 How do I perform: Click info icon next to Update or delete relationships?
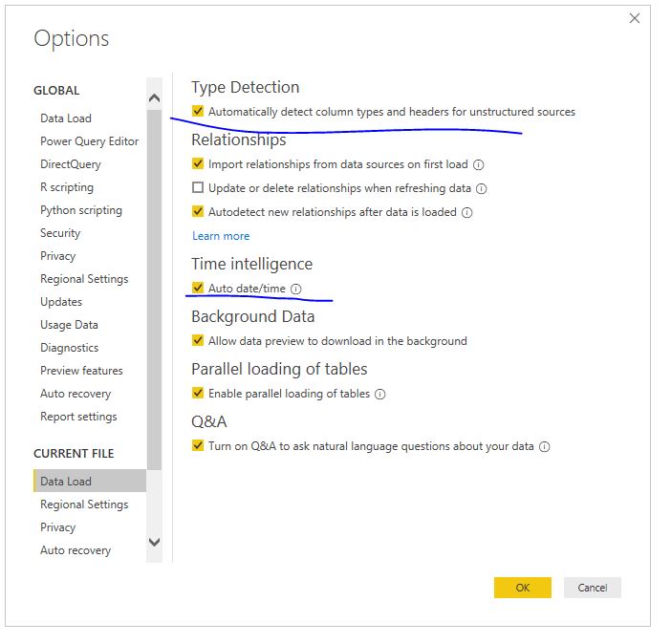point(482,188)
